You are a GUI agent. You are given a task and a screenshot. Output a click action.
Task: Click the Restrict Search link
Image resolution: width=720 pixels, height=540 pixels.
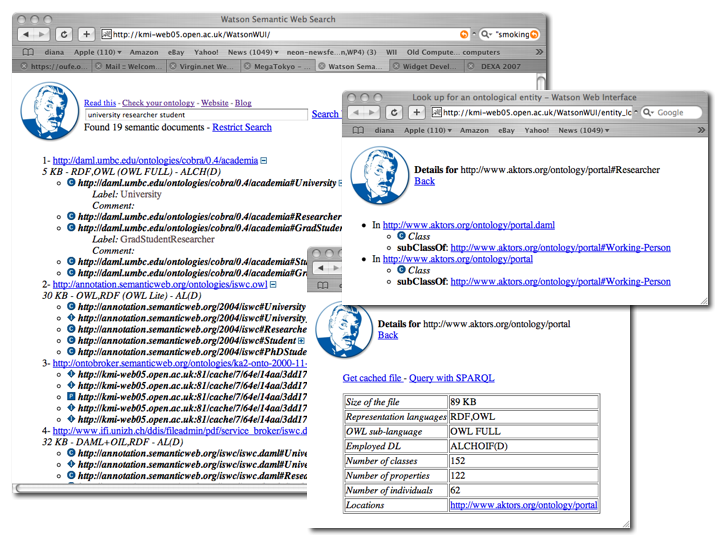click(242, 127)
